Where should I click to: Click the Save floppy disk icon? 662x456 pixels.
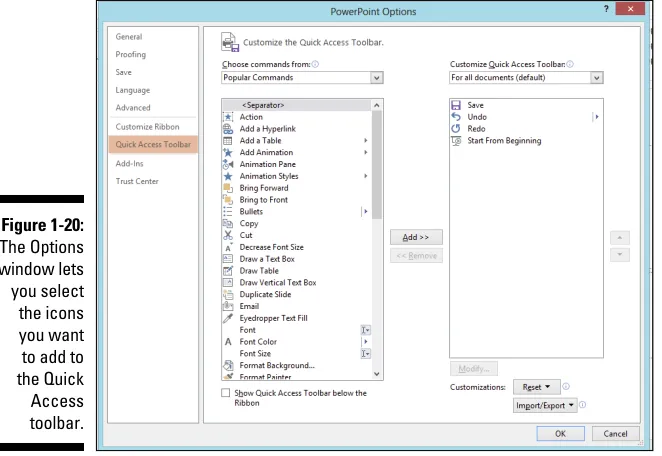tap(456, 105)
